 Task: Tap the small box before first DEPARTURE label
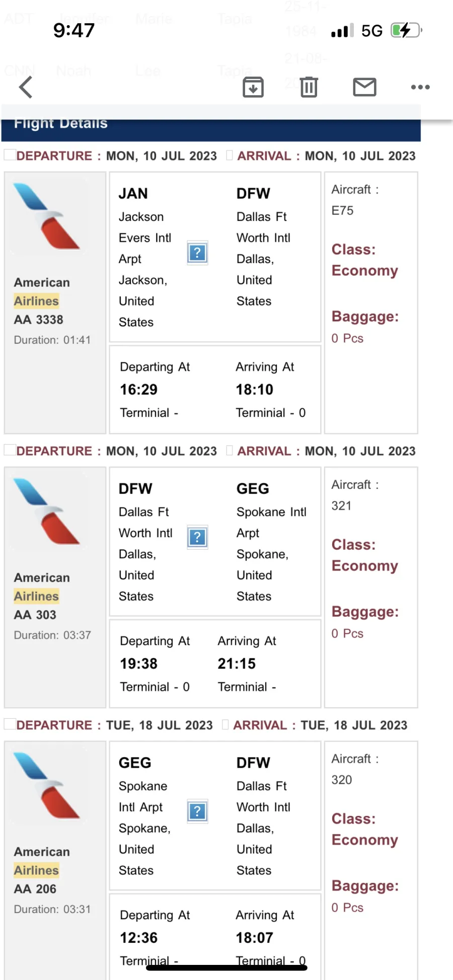tap(10, 155)
